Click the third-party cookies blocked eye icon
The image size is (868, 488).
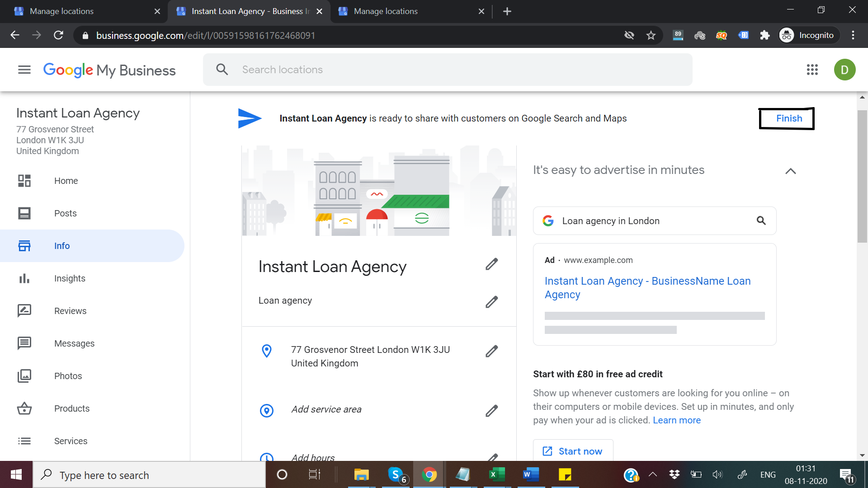629,35
